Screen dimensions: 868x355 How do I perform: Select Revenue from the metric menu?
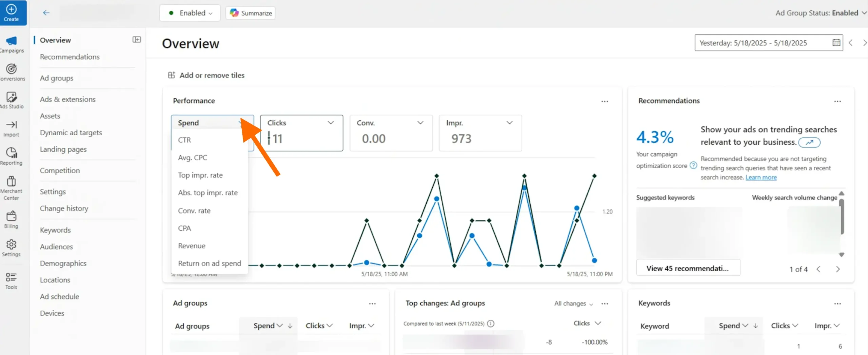[x=192, y=245]
